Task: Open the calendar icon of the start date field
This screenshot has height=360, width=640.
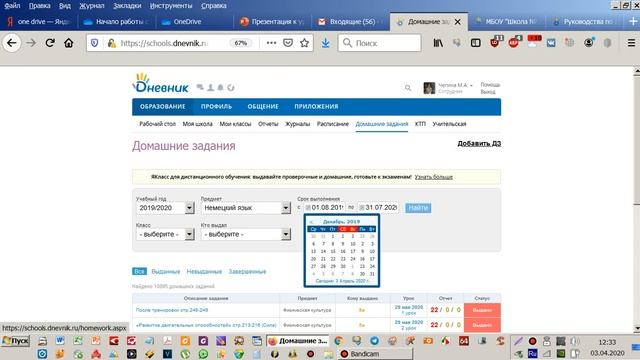Action: click(308, 208)
